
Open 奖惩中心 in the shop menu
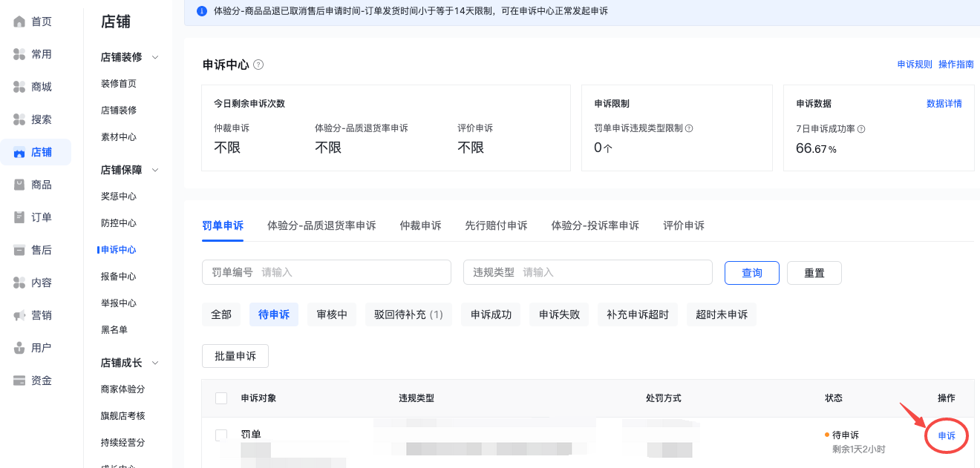119,197
